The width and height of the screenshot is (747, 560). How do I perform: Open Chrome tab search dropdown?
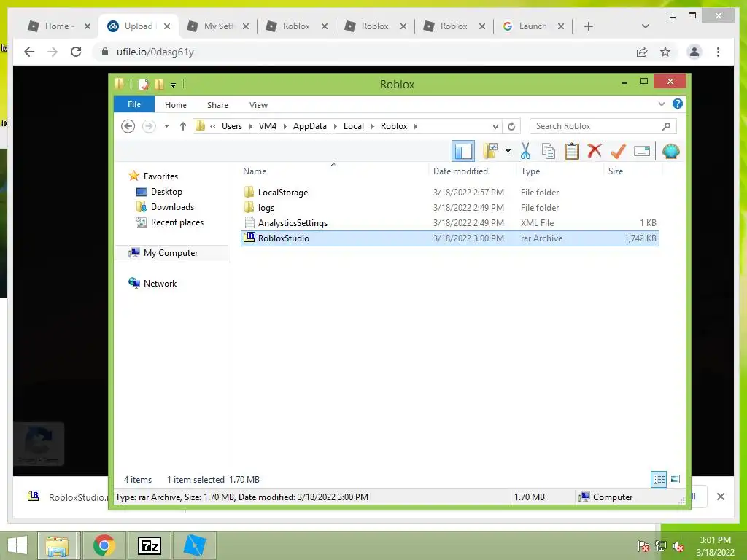[x=645, y=26]
